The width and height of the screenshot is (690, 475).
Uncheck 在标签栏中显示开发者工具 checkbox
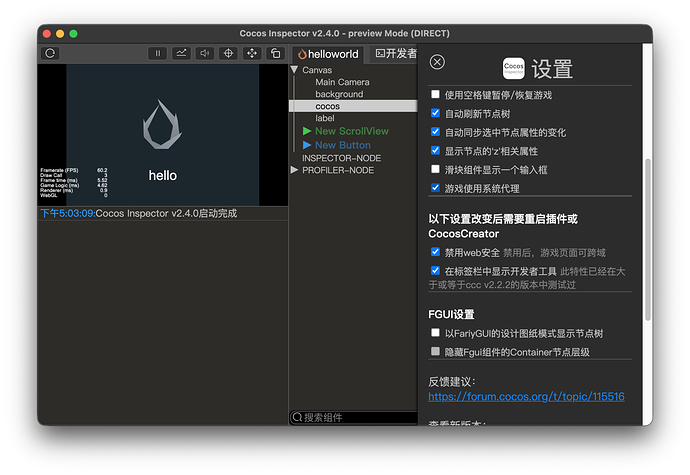(x=435, y=270)
